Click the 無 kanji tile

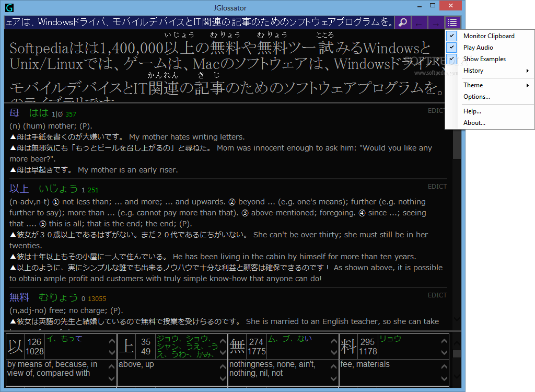point(238,346)
